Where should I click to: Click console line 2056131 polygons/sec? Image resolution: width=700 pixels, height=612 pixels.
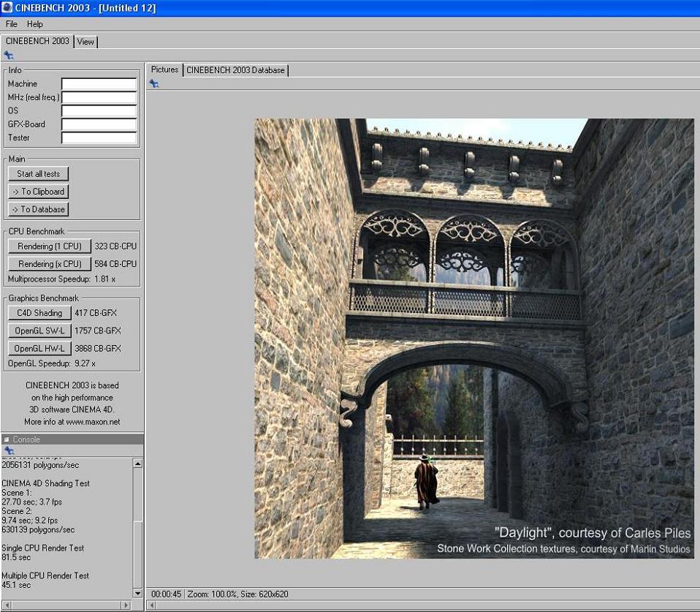point(40,465)
